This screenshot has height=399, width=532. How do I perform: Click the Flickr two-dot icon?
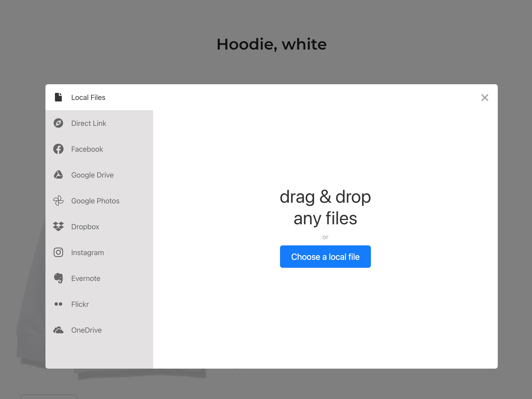pos(58,304)
